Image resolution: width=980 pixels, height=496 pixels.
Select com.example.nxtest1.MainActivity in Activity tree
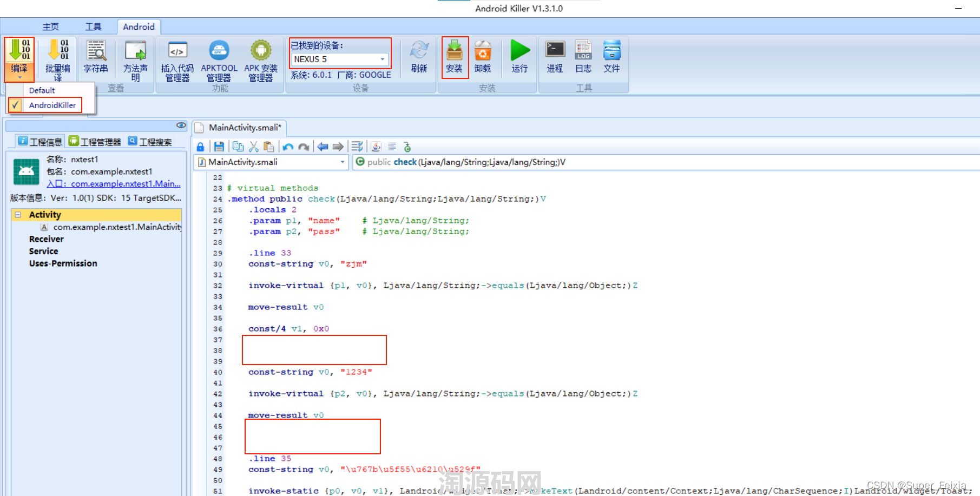(117, 227)
